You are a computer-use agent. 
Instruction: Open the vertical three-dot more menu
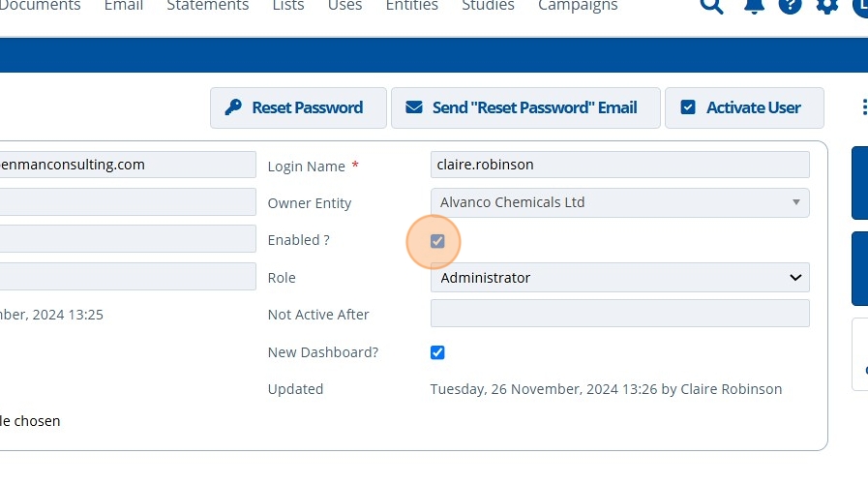point(863,107)
